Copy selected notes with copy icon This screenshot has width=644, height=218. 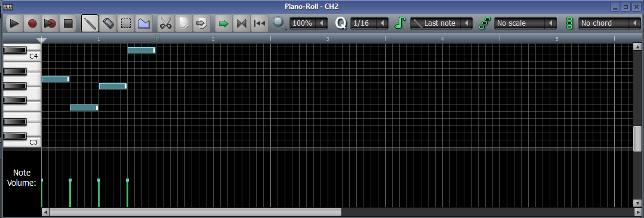pyautogui.click(x=183, y=23)
